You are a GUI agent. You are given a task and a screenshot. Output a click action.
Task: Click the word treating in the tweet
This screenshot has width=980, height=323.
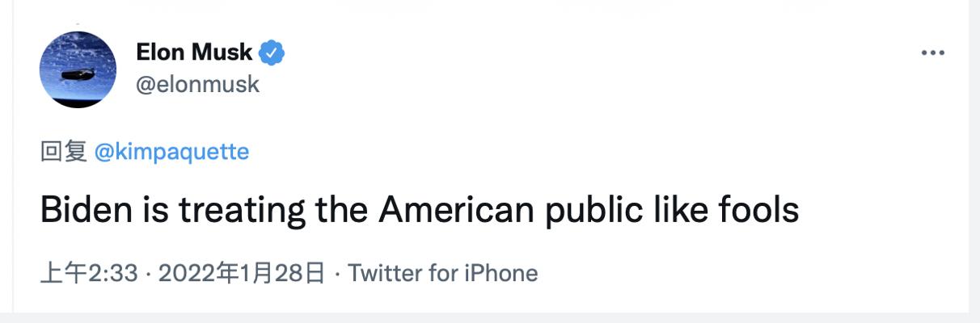pyautogui.click(x=241, y=211)
